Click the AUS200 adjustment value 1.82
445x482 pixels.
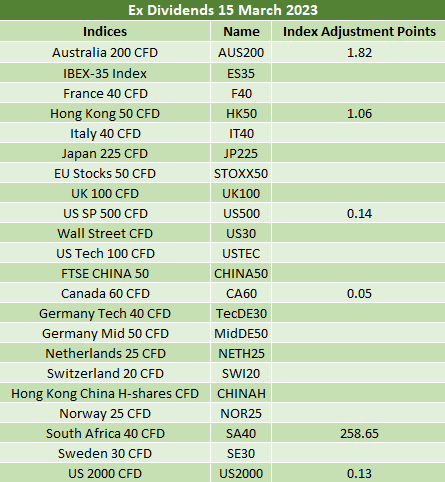click(x=359, y=52)
